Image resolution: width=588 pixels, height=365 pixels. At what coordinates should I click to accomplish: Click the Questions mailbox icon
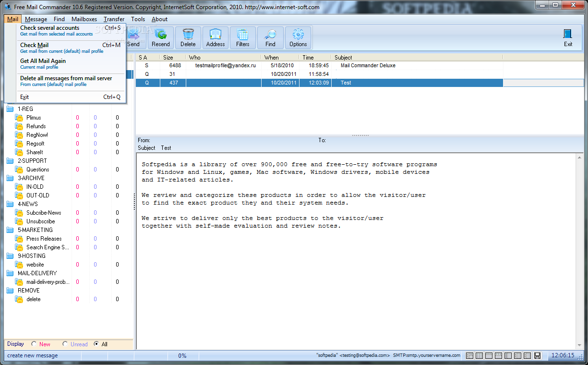pos(19,170)
